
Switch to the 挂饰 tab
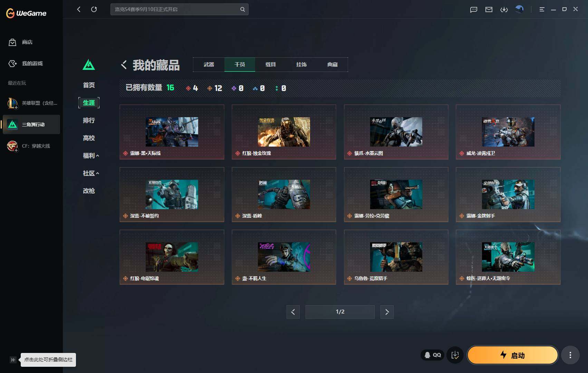pyautogui.click(x=301, y=65)
